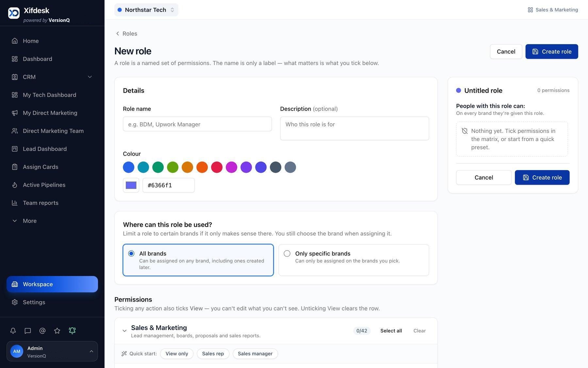
Task: Open Settings from the sidebar
Action: (52, 302)
